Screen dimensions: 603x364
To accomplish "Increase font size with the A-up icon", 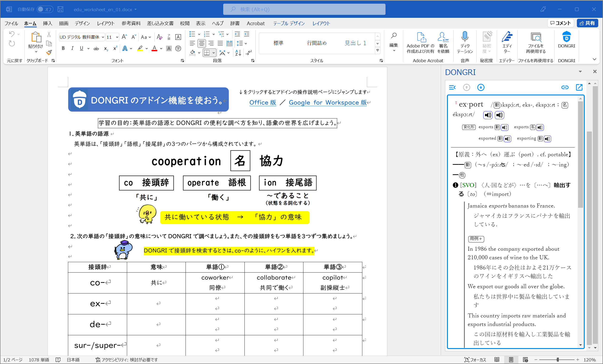I will pos(124,37).
